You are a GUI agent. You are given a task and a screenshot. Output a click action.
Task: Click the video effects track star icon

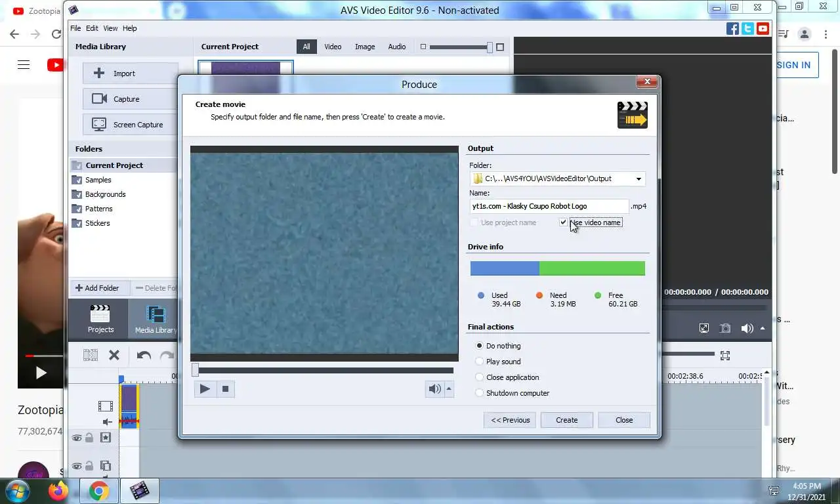pyautogui.click(x=105, y=438)
